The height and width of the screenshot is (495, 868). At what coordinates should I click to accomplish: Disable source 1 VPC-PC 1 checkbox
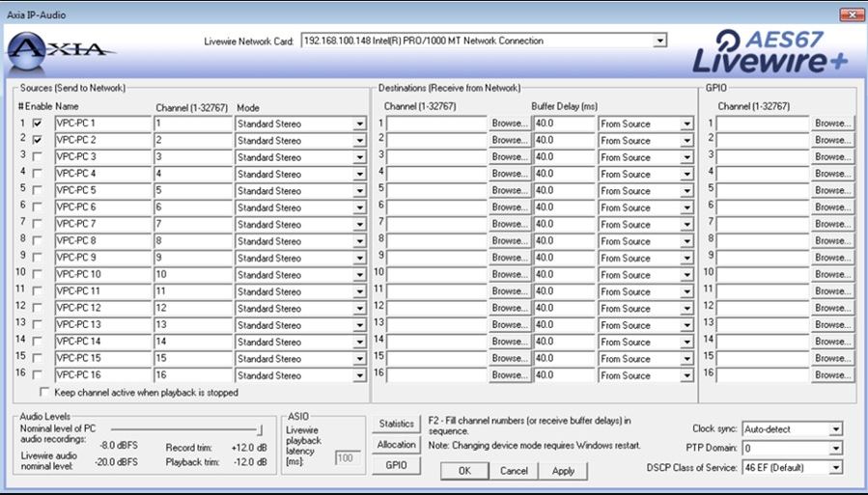tap(38, 124)
